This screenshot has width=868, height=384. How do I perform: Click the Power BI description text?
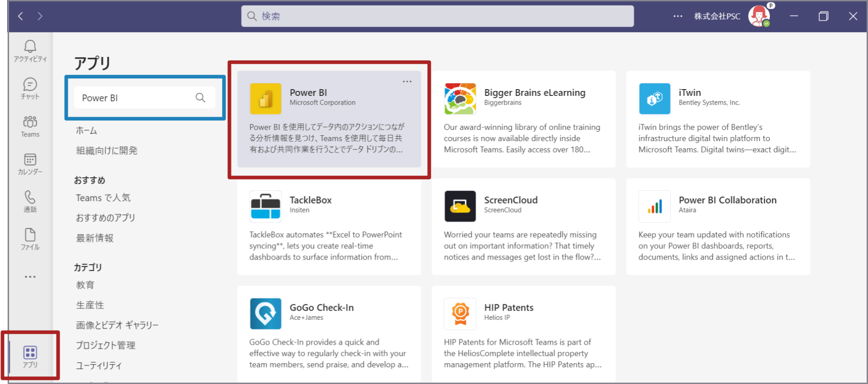tap(327, 138)
